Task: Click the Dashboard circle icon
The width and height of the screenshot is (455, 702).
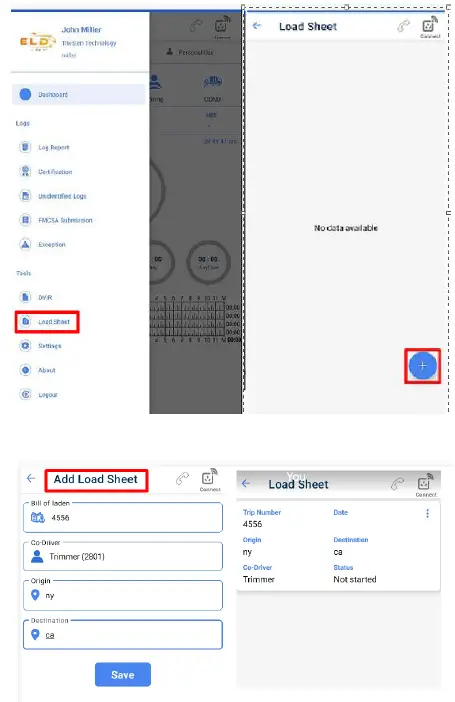Action: pos(26,94)
